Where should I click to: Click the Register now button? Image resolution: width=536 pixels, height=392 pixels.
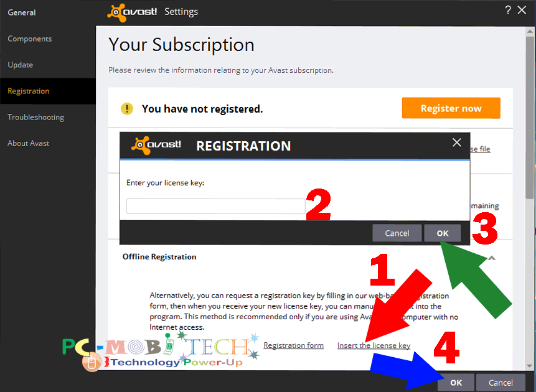pos(451,108)
